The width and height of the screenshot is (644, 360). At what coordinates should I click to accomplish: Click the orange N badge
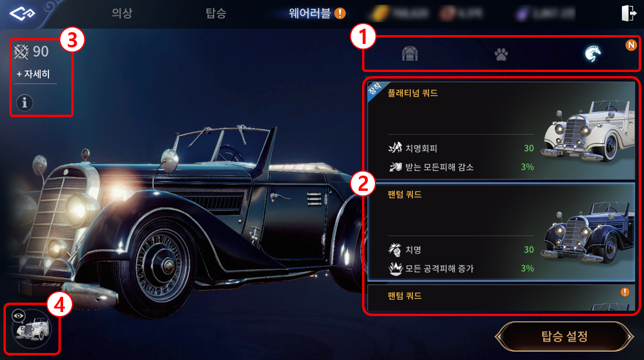click(x=631, y=45)
